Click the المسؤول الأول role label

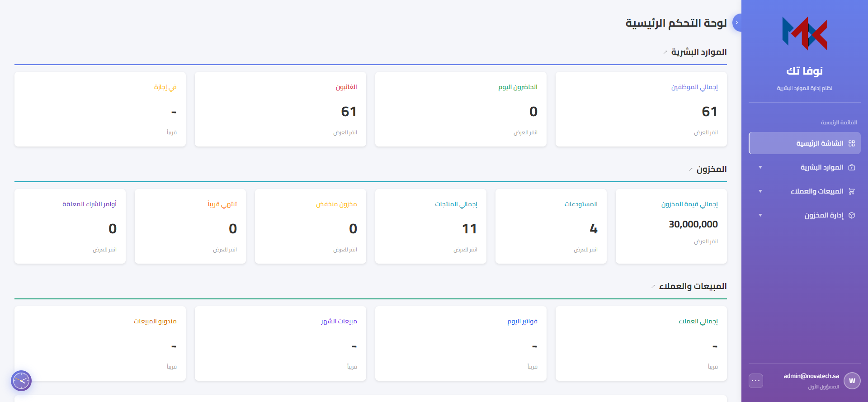tap(824, 387)
